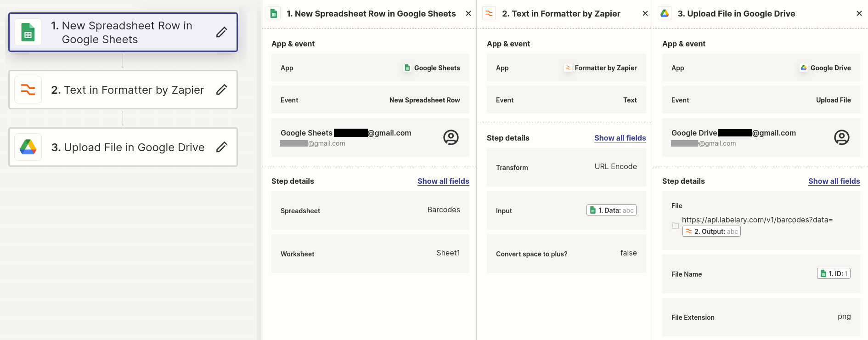The image size is (868, 340).
Task: Click the labelary API URL text
Action: tap(757, 220)
